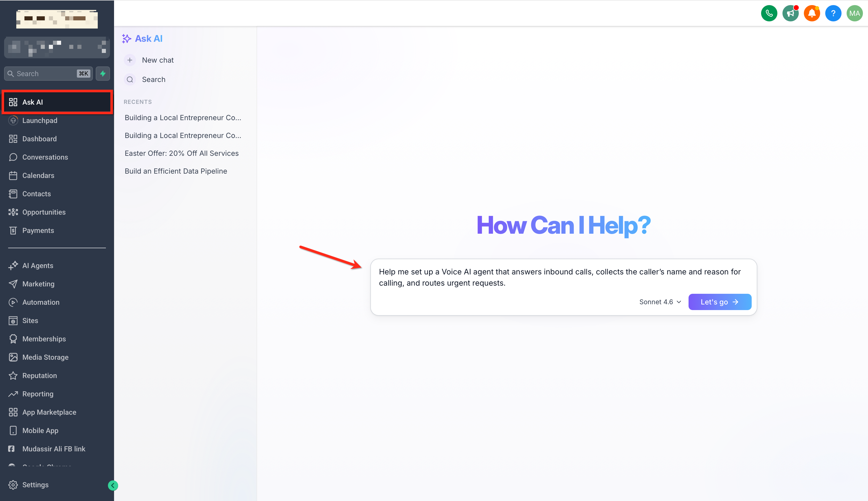Open Build an Efficient Data Pipeline chat
This screenshot has height=501, width=868.
[x=175, y=171]
